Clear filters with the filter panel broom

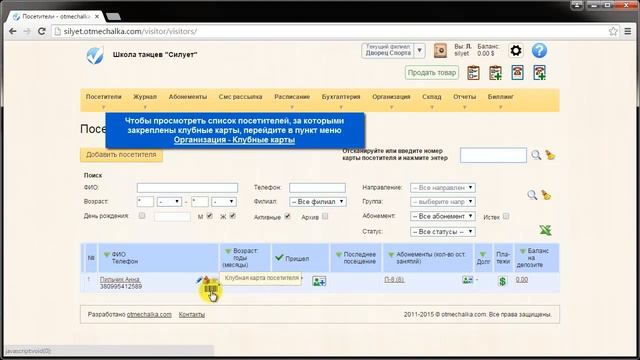coord(546,195)
